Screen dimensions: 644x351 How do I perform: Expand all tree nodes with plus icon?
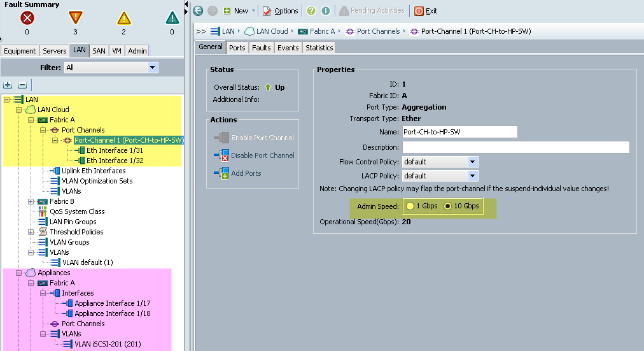(8, 85)
